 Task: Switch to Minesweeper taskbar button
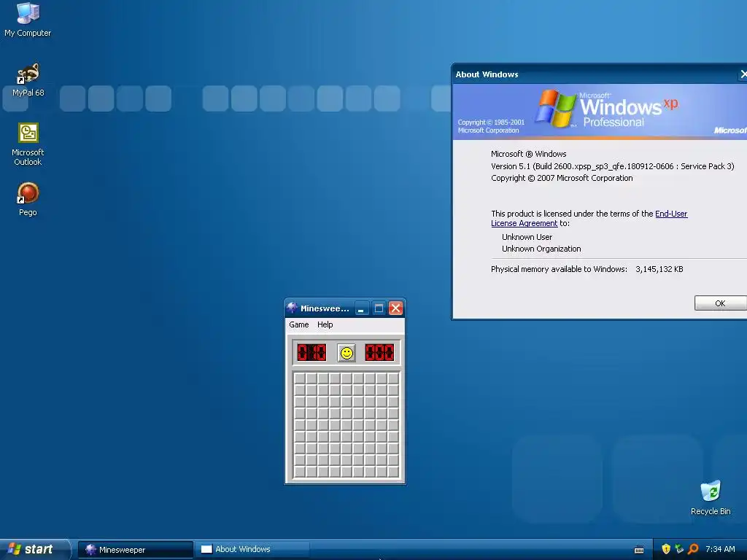click(x=135, y=550)
